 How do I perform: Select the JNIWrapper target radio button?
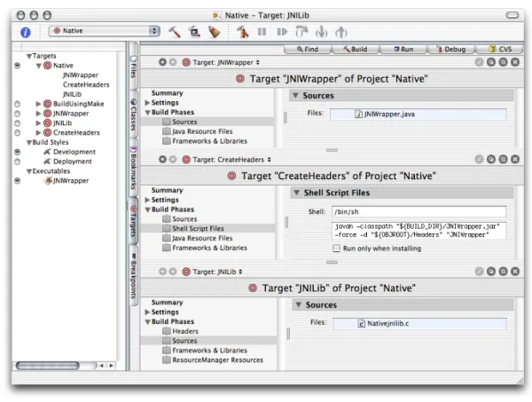18,114
